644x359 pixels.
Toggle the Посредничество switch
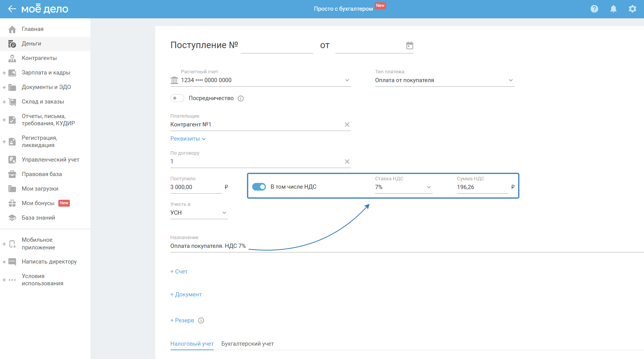177,98
